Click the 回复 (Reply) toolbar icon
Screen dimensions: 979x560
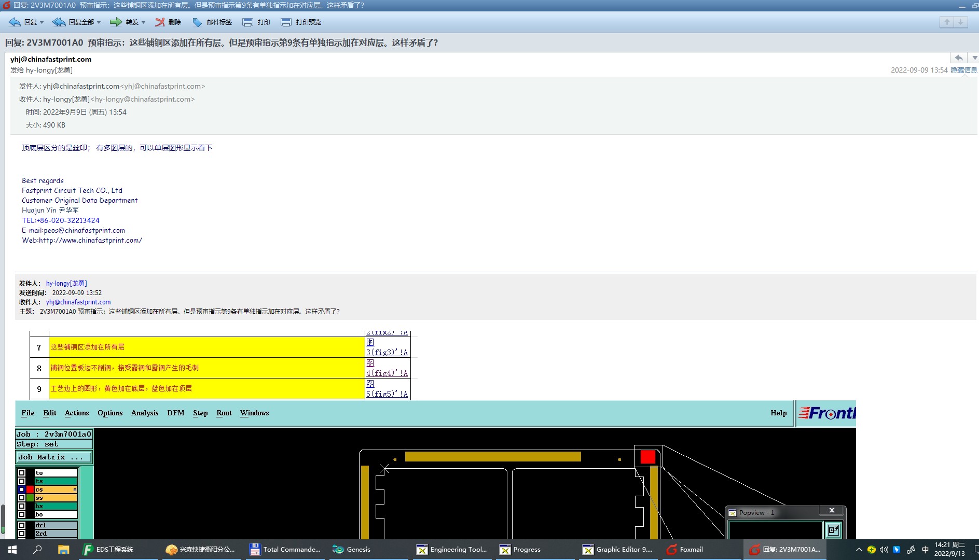pos(15,22)
